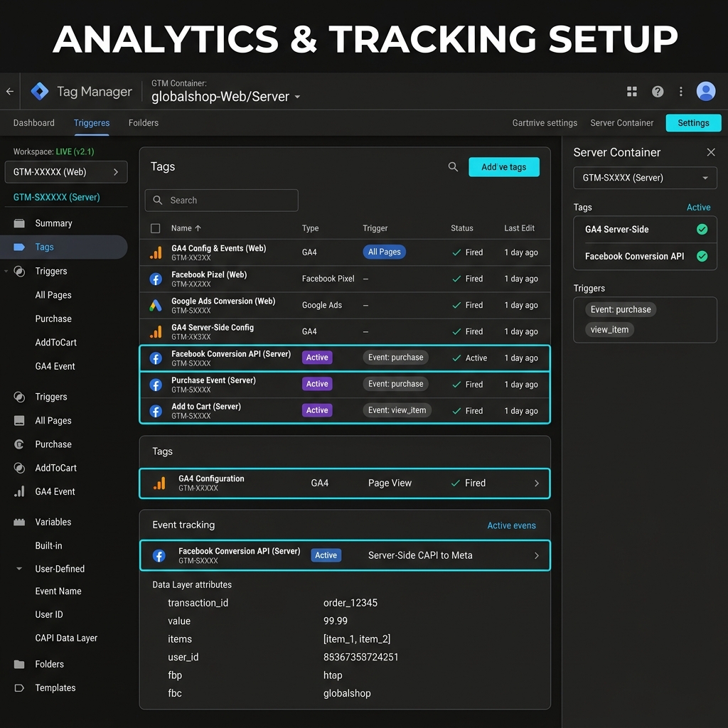Open the help question mark icon
Screen dimensions: 728x728
[x=658, y=92]
